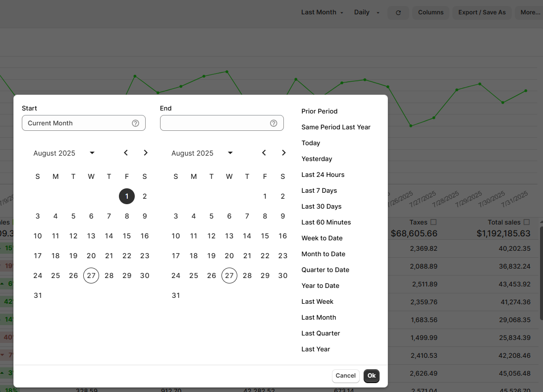Click help icon in End date field
Image resolution: width=543 pixels, height=392 pixels.
(x=273, y=123)
